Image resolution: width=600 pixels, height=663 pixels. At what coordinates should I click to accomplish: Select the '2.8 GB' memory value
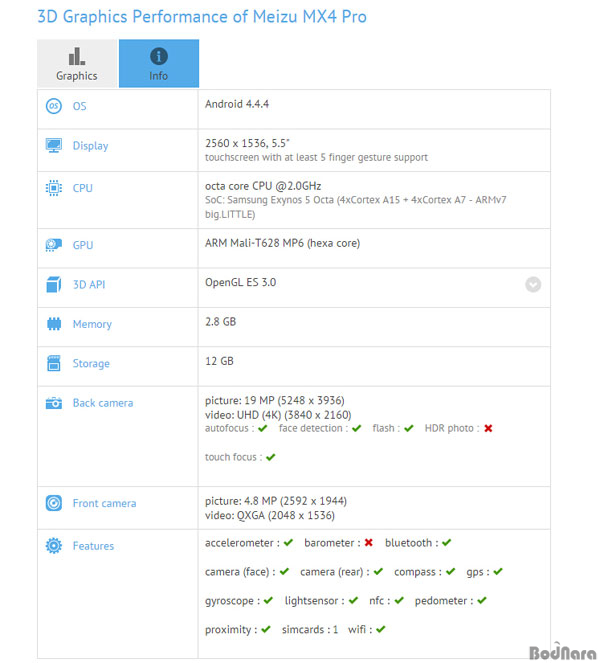click(x=221, y=322)
